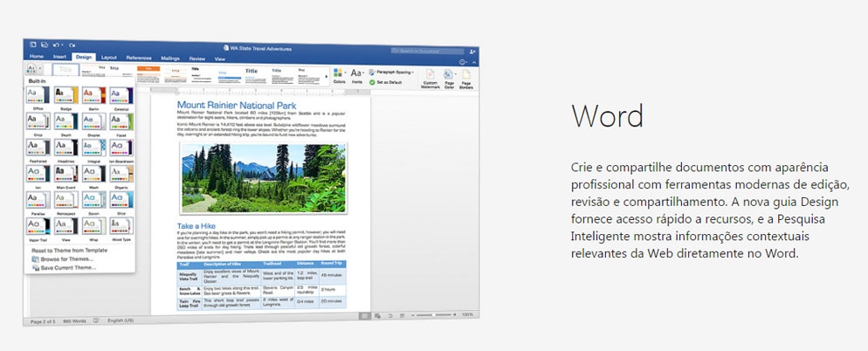This screenshot has height=351, width=868.
Task: Open the View tab
Action: 220,58
